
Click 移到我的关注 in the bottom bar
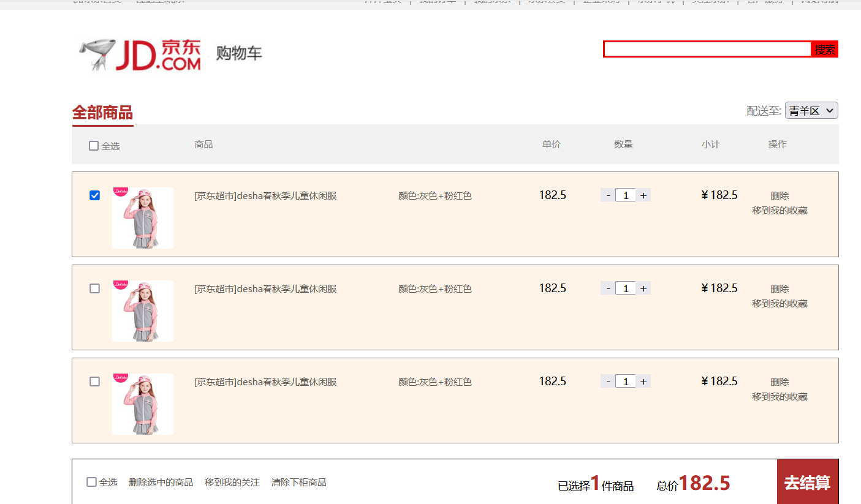(x=232, y=483)
